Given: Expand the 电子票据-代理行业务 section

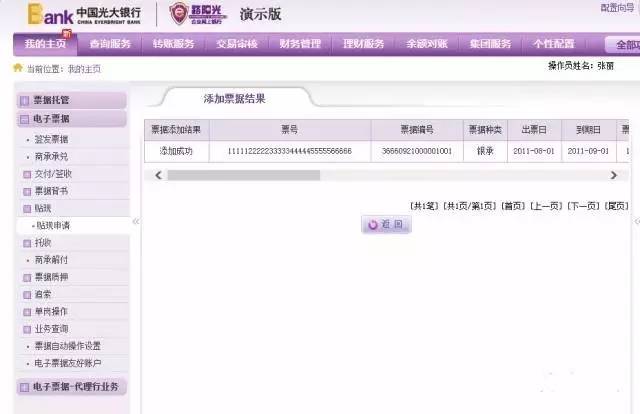Looking at the screenshot, I should tap(72, 387).
